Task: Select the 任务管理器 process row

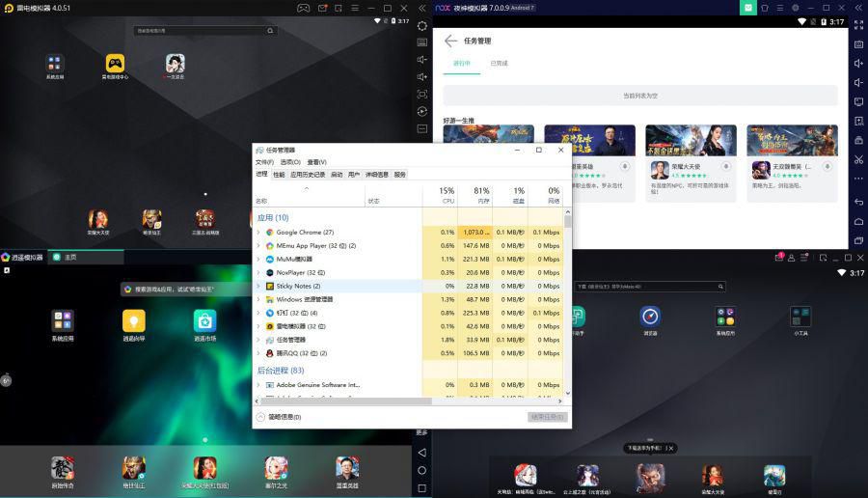Action: pos(409,340)
